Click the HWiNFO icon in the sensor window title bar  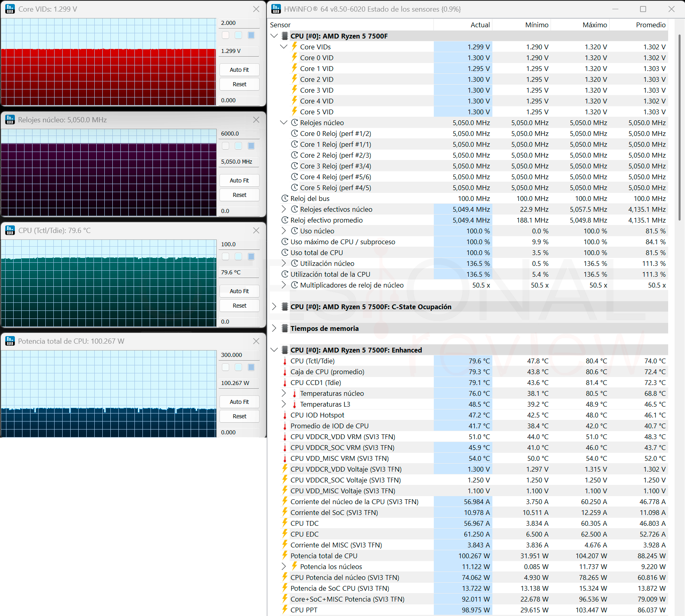pos(276,9)
